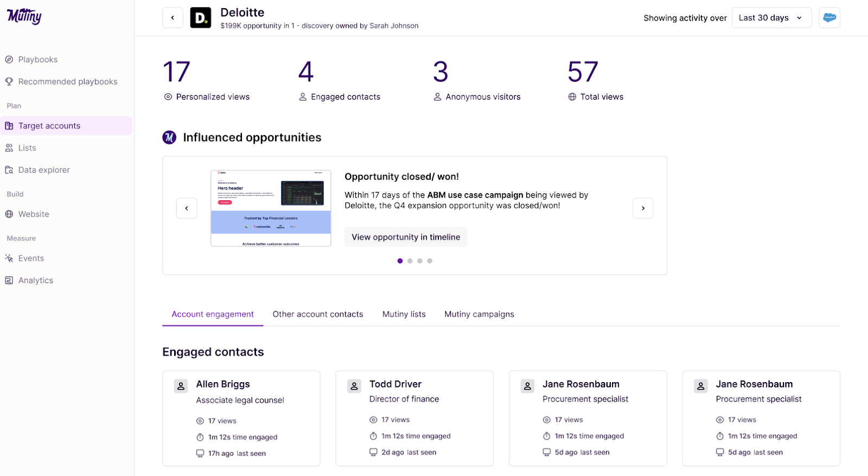Click the Mutiny logo
868x476 pixels.
click(x=24, y=16)
